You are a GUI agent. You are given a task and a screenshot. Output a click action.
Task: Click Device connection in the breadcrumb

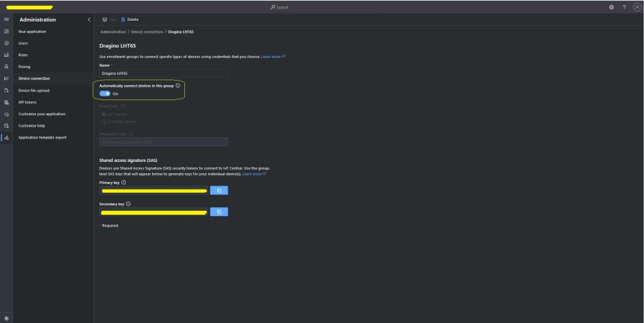(147, 31)
